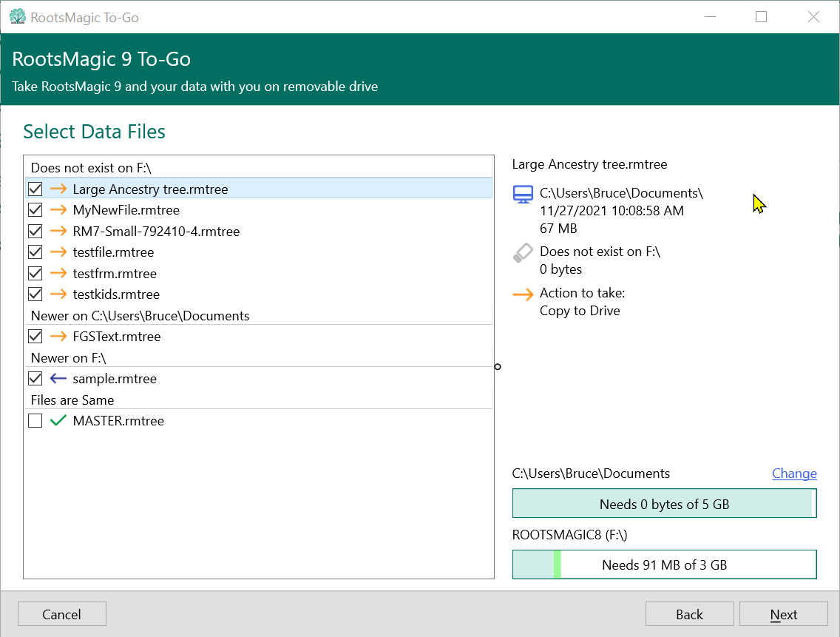Click the ROOTSMAGIC8 (F:\) space usage bar
This screenshot has width=840, height=637.
[664, 564]
